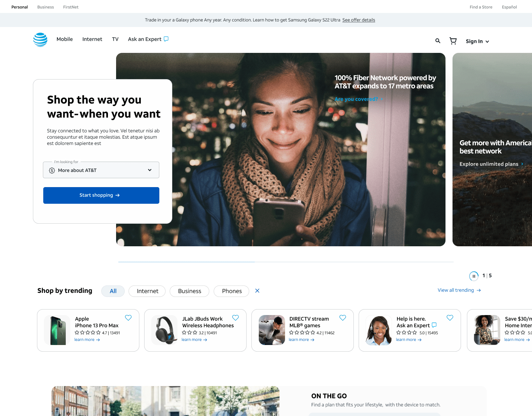Filter trending by Business chip
Image resolution: width=532 pixels, height=416 pixels.
[190, 291]
